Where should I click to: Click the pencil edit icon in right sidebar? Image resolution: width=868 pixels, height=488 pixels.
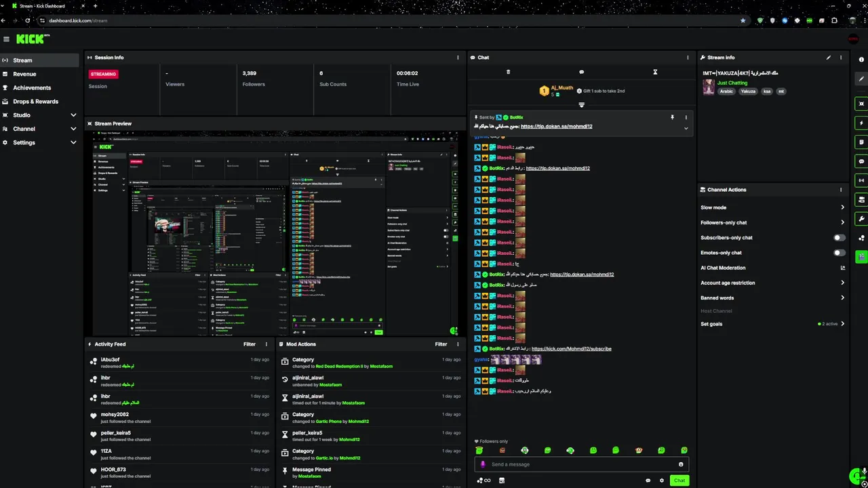(861, 79)
